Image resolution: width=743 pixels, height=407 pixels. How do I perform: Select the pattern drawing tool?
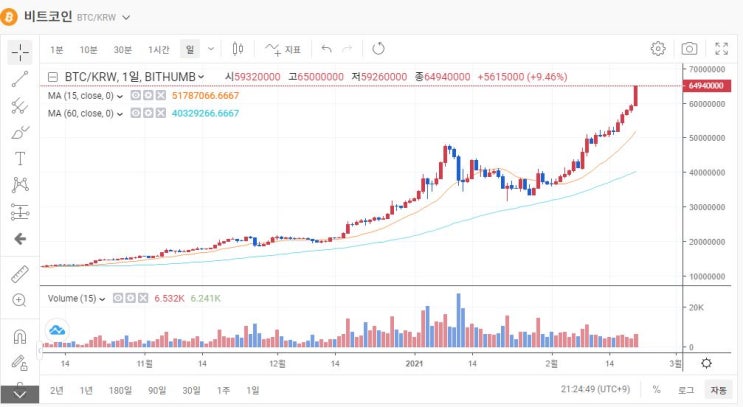click(20, 185)
